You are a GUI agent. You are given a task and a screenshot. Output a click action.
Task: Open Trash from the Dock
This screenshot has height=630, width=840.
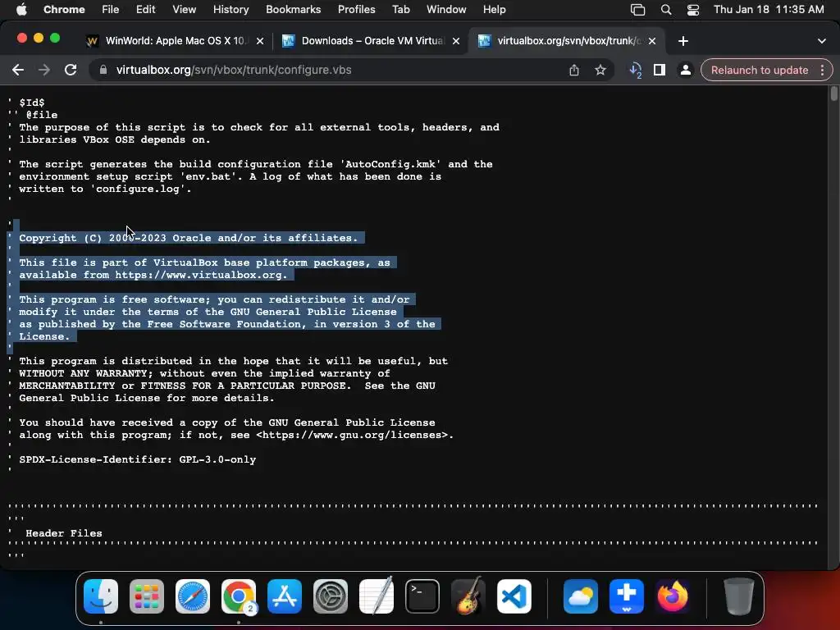[x=739, y=596]
